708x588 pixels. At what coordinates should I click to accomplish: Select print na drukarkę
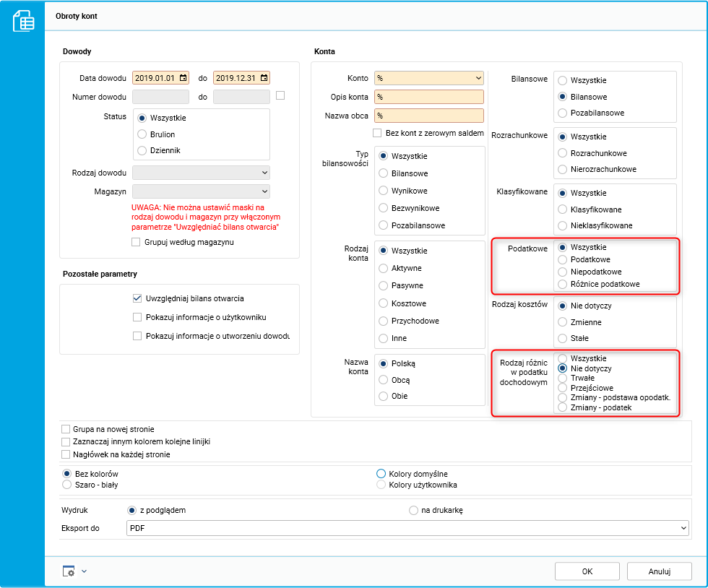[413, 510]
